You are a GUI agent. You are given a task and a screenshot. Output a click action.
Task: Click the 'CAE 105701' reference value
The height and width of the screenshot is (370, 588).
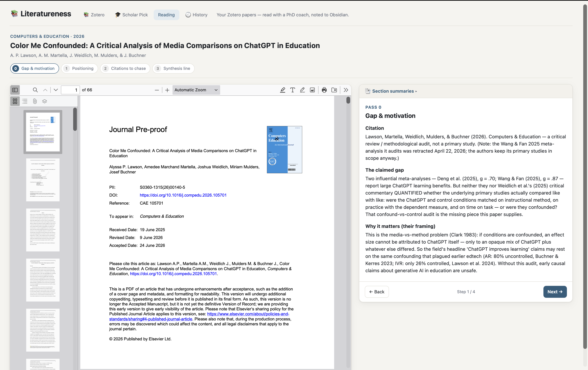click(151, 203)
